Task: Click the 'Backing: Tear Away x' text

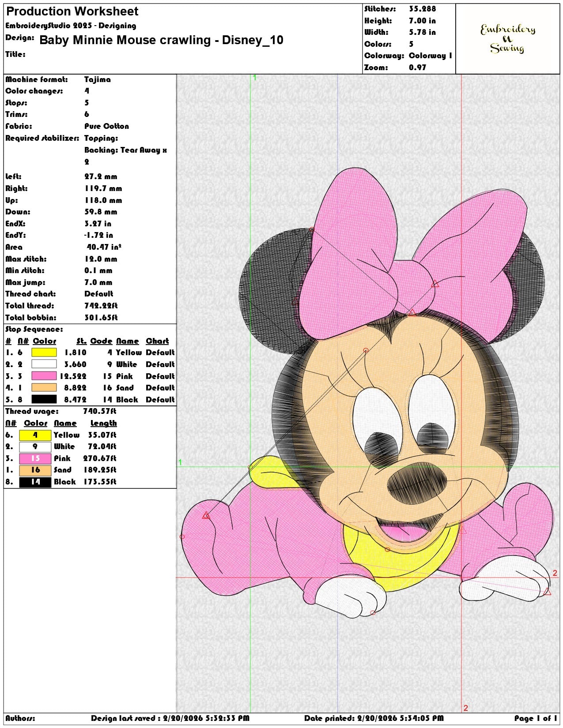Action: [x=126, y=150]
